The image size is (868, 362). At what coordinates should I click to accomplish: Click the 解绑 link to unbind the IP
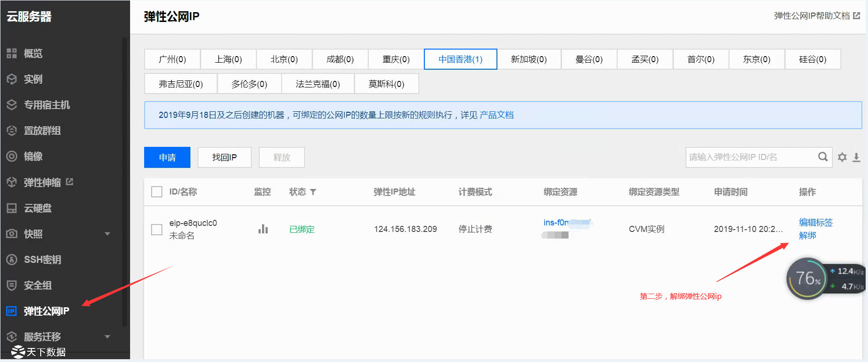(x=807, y=235)
